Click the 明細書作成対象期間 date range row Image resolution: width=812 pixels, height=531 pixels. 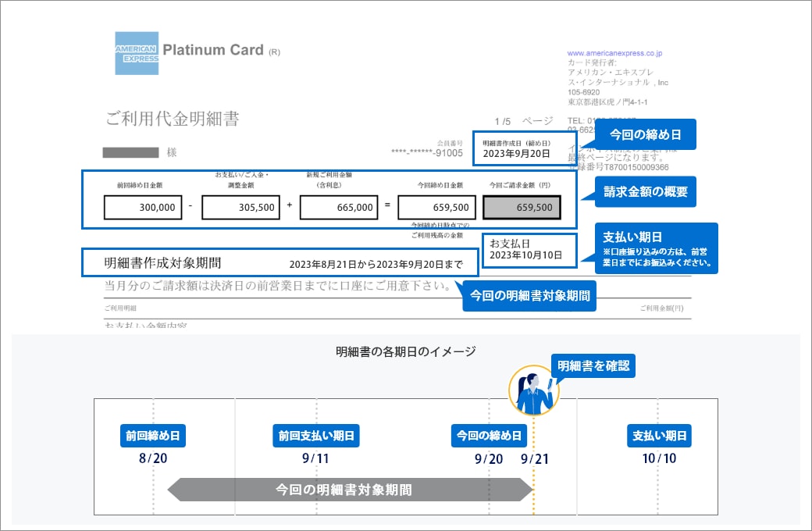278,262
